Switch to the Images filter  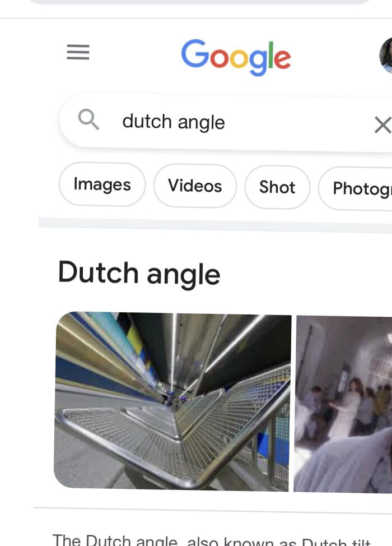pos(102,184)
